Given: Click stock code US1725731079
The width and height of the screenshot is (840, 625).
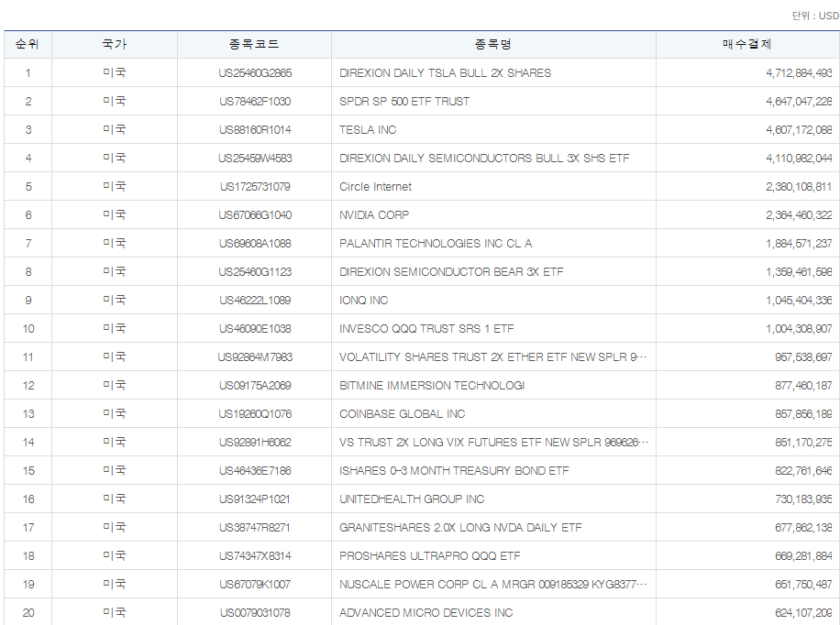Looking at the screenshot, I should (255, 186).
